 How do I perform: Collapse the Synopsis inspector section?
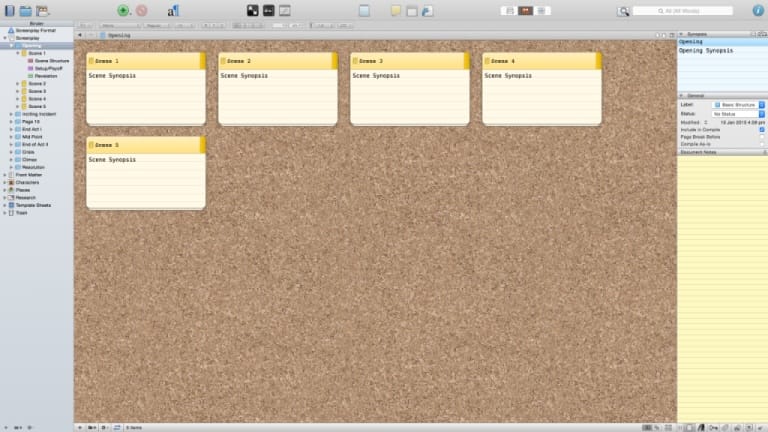click(681, 34)
